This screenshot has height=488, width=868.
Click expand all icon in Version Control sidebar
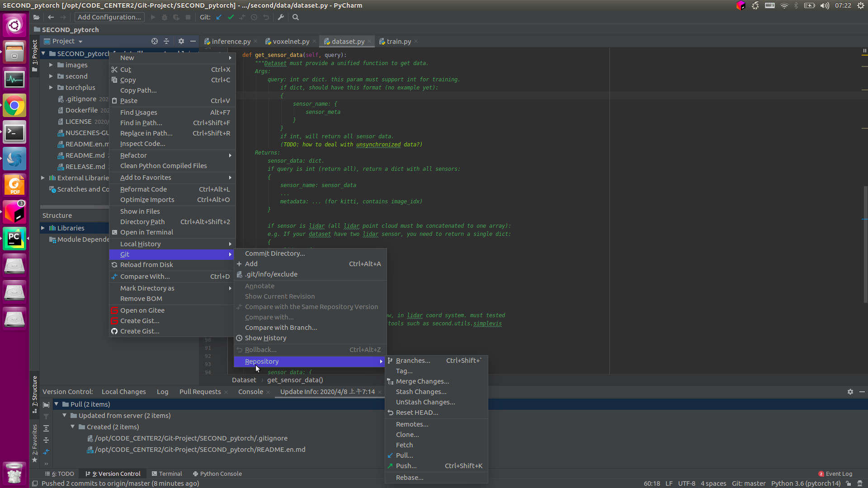coord(46,428)
